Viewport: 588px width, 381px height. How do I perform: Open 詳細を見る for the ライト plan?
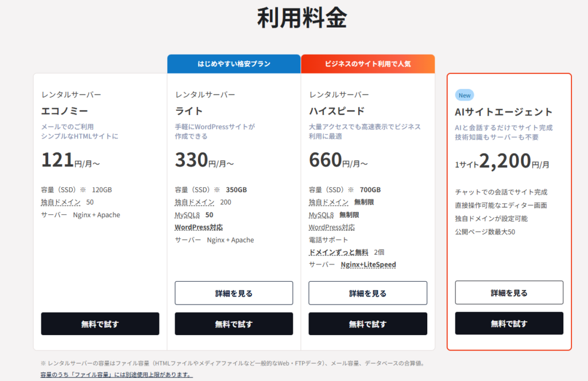pos(234,293)
